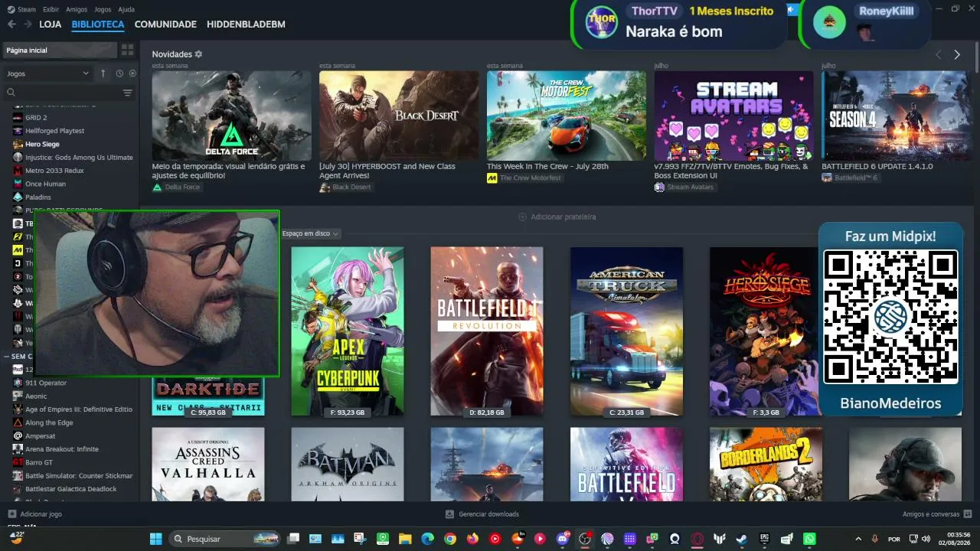Select the Apex Legends Cyberpunk game cover
This screenshot has width=980, height=551.
pyautogui.click(x=348, y=331)
